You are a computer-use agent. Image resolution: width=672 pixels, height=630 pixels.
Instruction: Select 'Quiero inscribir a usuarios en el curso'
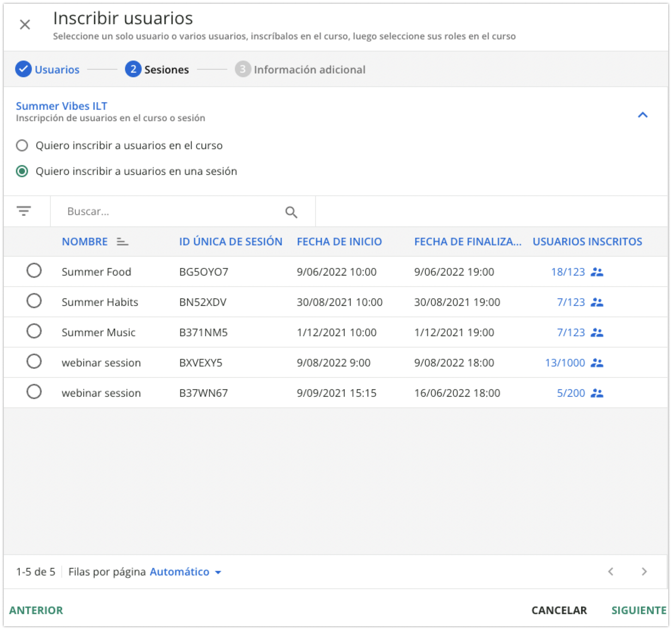pyautogui.click(x=22, y=145)
